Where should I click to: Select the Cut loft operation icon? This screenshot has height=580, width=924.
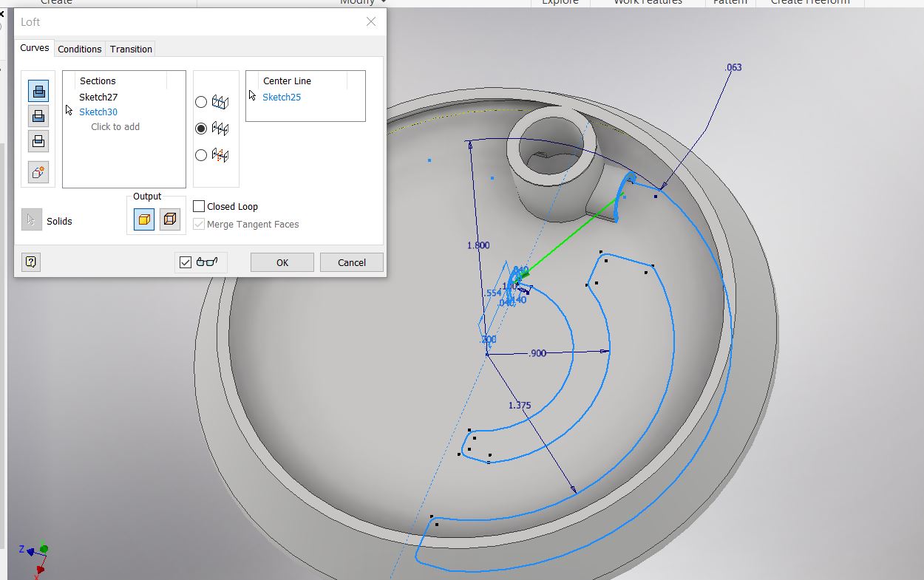[38, 115]
